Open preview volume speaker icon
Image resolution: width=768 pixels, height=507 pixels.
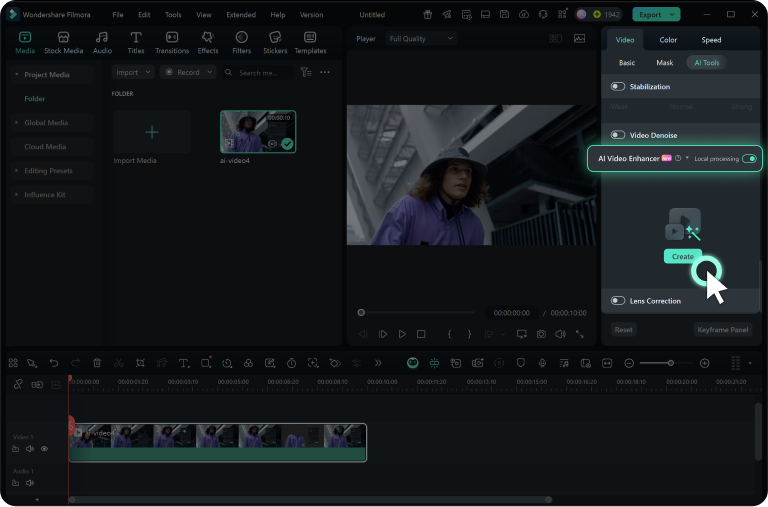tap(560, 334)
